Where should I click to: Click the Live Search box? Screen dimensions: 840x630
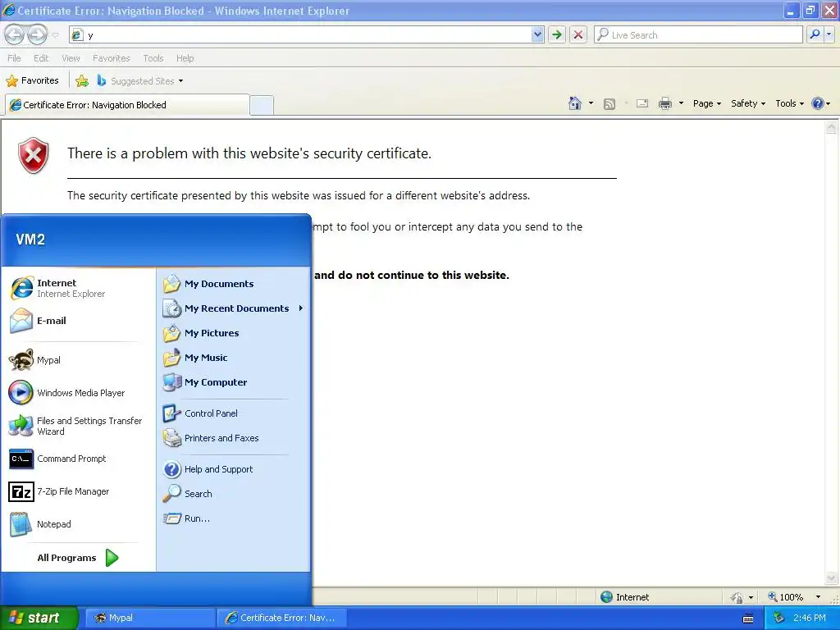point(698,34)
